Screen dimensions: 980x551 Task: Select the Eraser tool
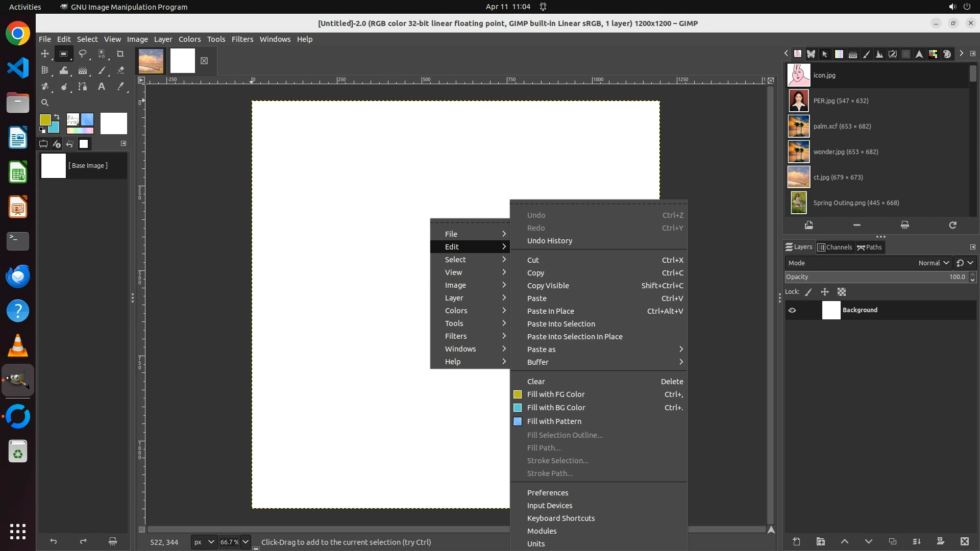tap(120, 70)
